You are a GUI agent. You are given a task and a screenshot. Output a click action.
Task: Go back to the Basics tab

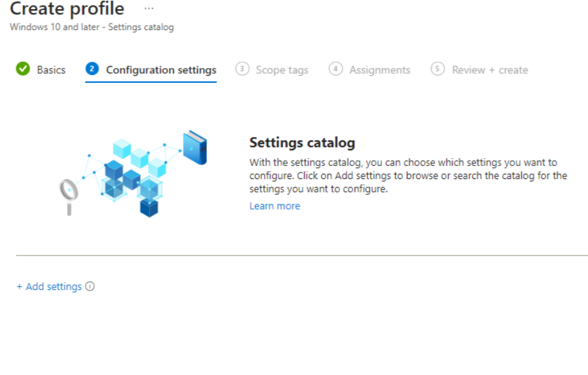pyautogui.click(x=51, y=70)
